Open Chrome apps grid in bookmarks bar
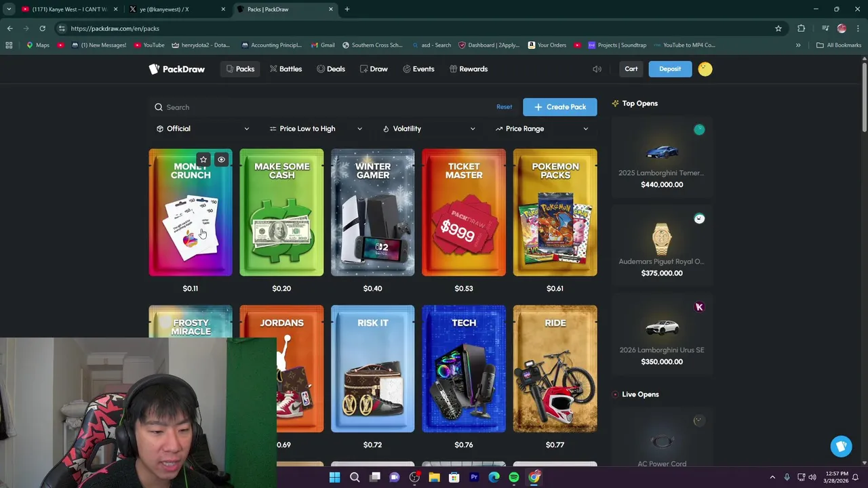Screen dimensions: 868x488 coord(9,45)
